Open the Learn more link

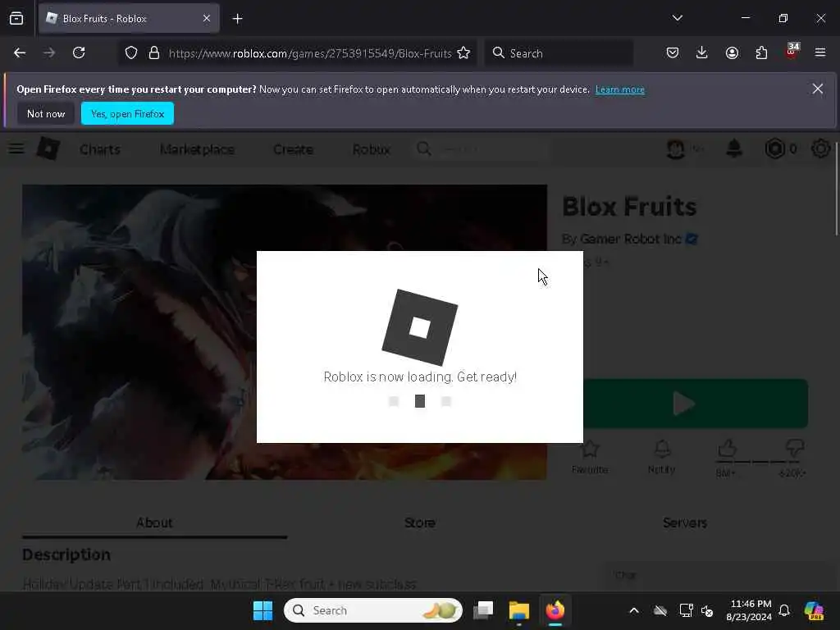click(620, 89)
